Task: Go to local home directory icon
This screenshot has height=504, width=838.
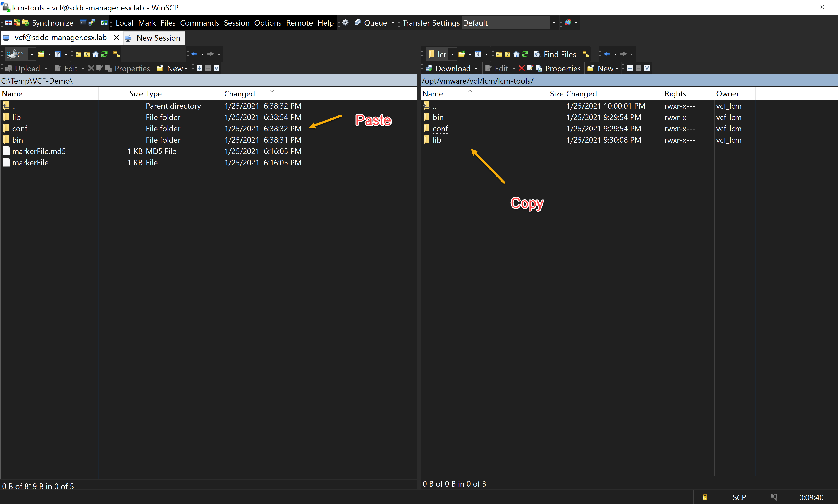Action: point(96,54)
